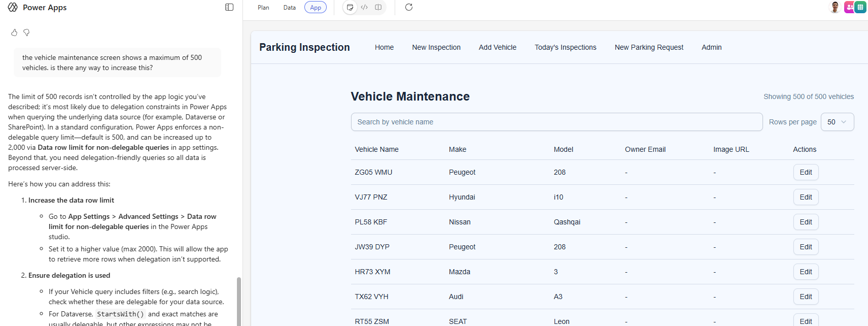Click the thumbs up feedback icon

pyautogui.click(x=14, y=32)
